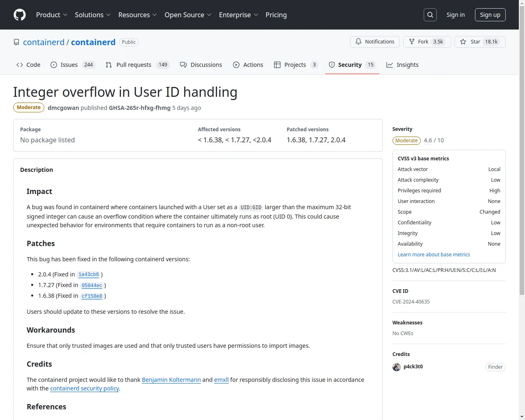Click the Pull requests count 149

(163, 65)
